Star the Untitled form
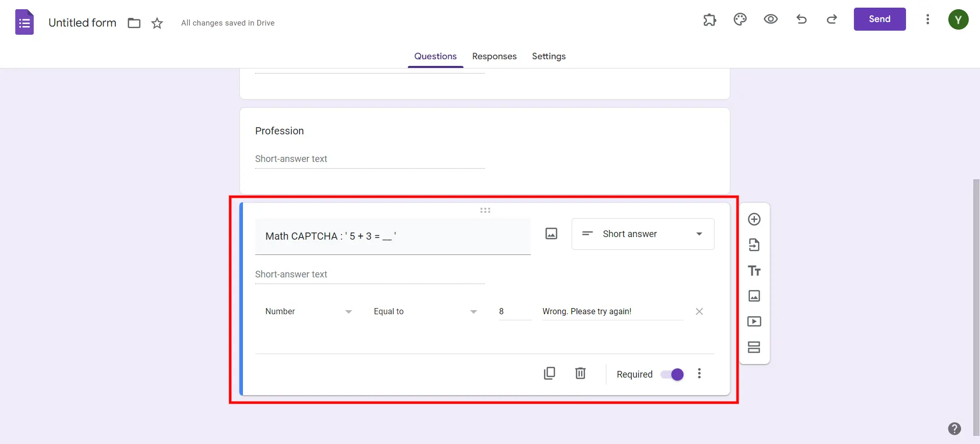 tap(157, 23)
